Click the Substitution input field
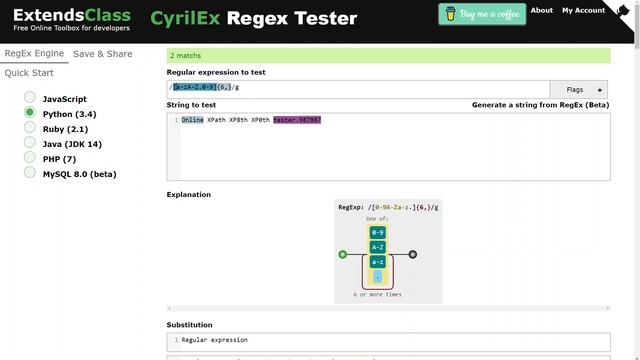Screen dimensions: 640x360 click(x=389, y=342)
